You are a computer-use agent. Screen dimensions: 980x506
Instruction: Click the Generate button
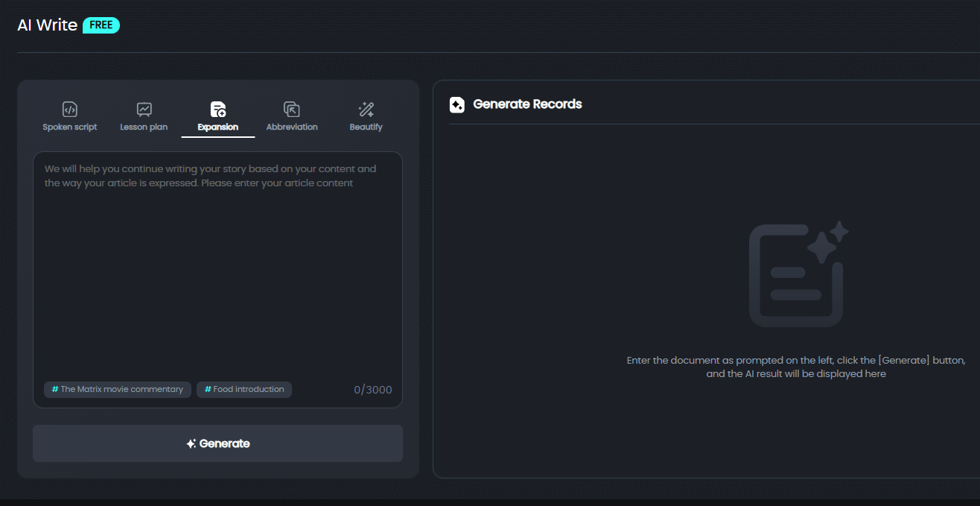click(x=217, y=443)
